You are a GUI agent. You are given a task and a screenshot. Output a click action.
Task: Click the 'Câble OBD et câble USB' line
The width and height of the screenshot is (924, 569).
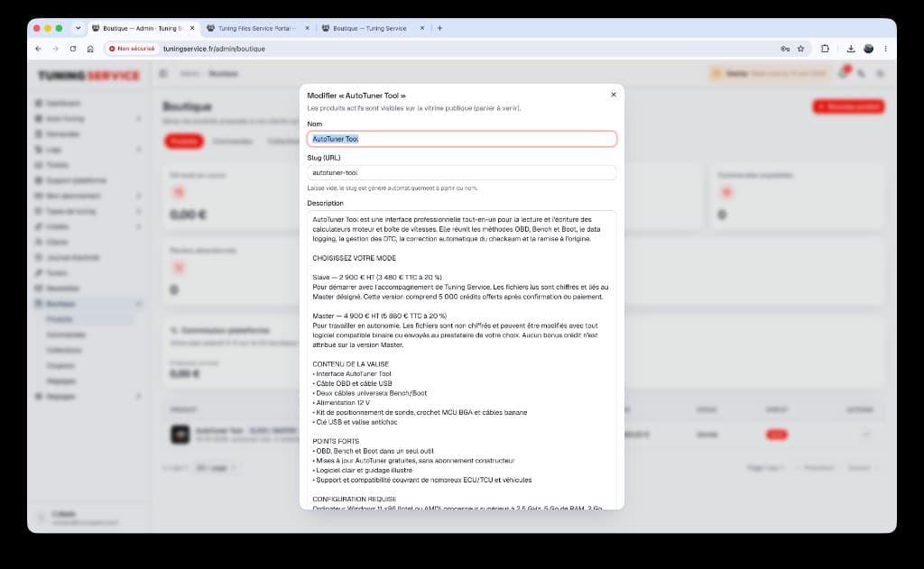pyautogui.click(x=353, y=383)
